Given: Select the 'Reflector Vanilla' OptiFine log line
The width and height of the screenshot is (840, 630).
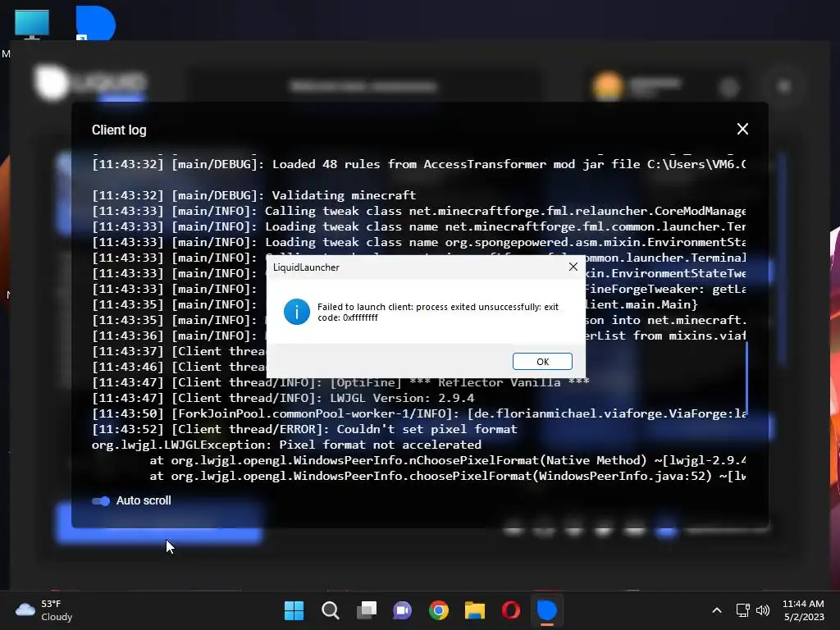Looking at the screenshot, I should (340, 382).
